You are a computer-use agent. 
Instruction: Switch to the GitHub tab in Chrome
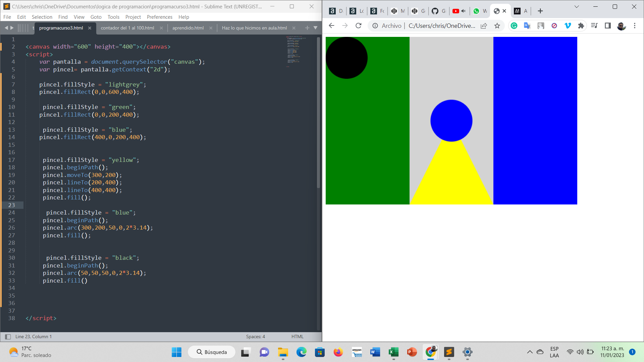pyautogui.click(x=439, y=11)
